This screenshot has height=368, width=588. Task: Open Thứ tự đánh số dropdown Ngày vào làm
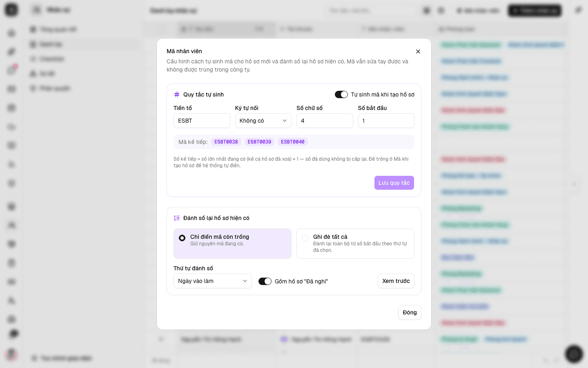pyautogui.click(x=213, y=281)
